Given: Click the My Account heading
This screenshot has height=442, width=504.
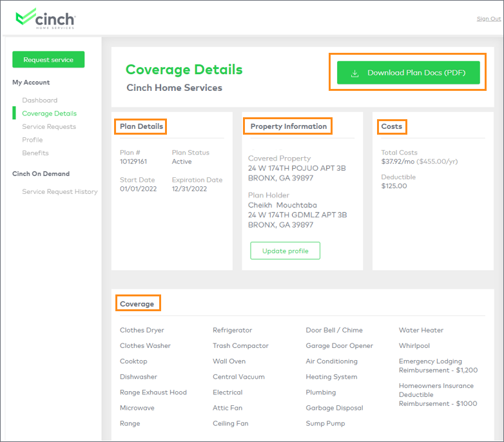Looking at the screenshot, I should tap(31, 82).
